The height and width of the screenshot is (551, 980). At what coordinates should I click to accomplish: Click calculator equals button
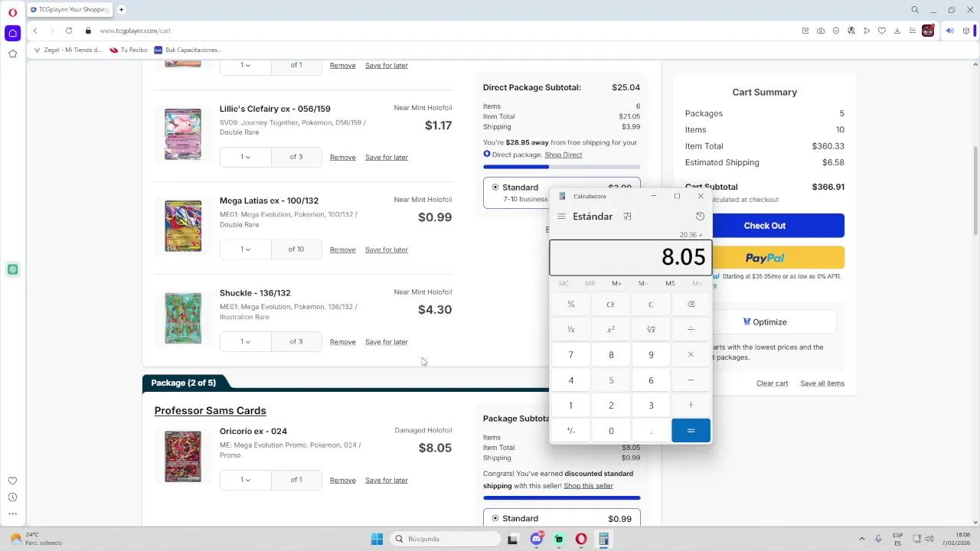click(691, 431)
